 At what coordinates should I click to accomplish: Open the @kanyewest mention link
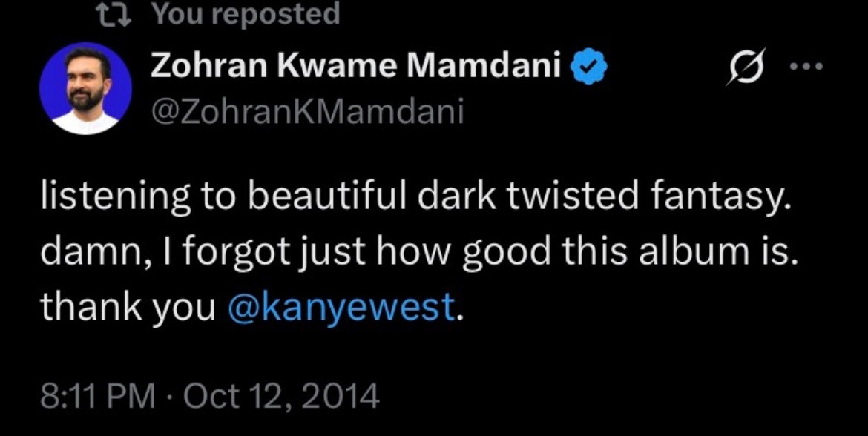coord(341,308)
